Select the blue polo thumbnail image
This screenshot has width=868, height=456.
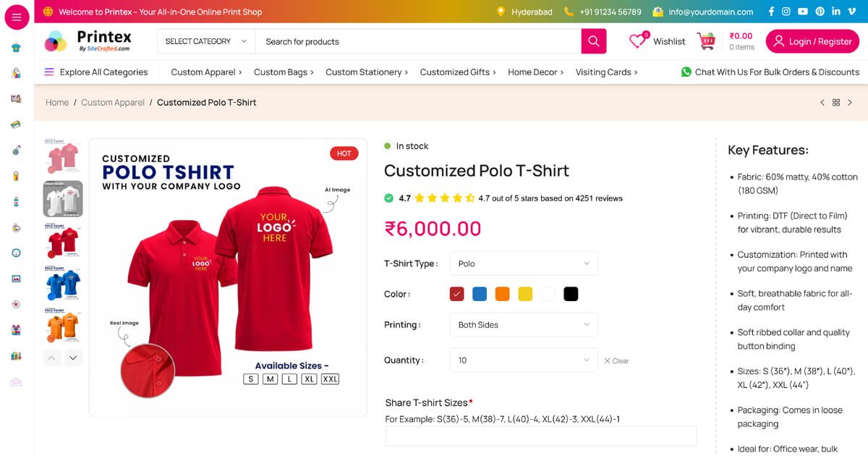pos(63,284)
